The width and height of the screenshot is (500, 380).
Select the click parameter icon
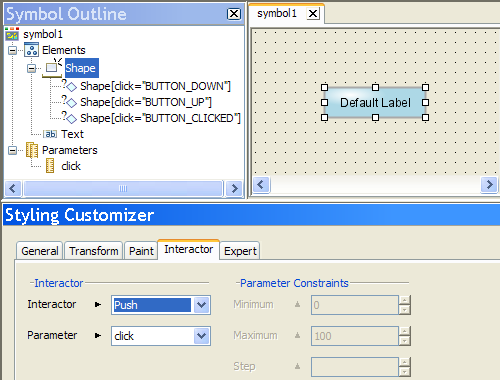pos(50,166)
